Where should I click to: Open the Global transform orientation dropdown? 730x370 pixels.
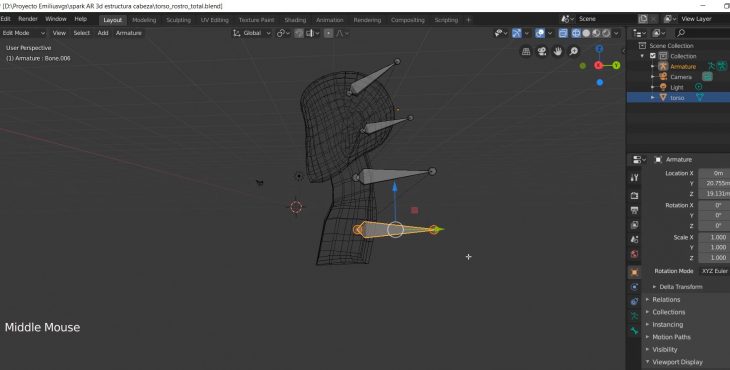252,33
